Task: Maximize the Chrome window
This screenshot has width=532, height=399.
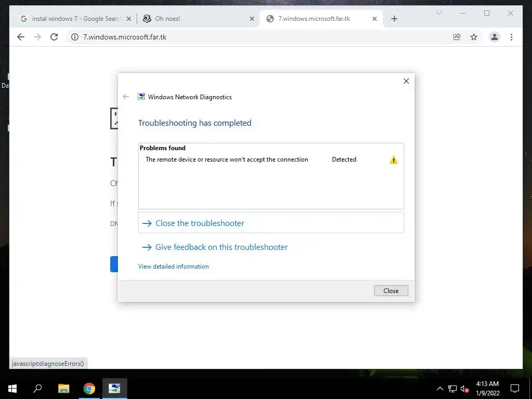Action: pos(487,13)
